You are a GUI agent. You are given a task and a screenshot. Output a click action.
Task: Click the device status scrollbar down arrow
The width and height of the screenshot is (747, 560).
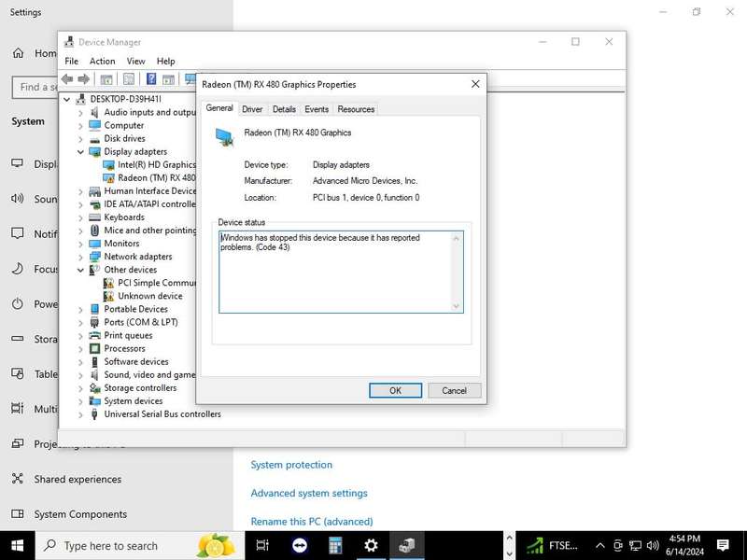[456, 306]
